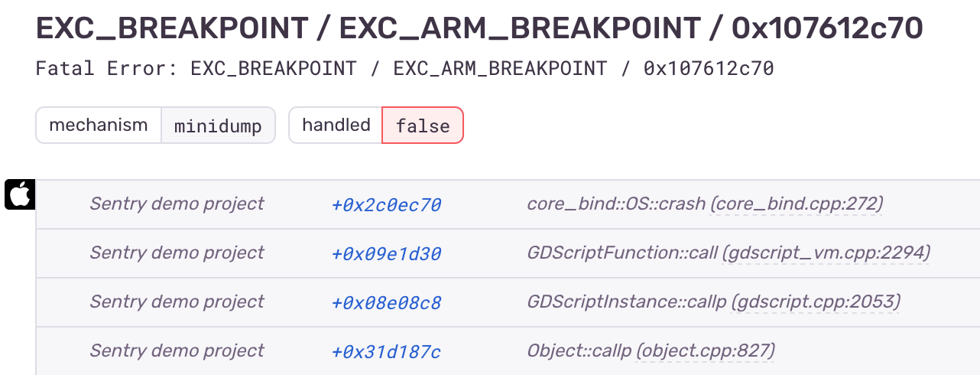Open address +0x09e1d30 link
This screenshot has width=980, height=375.
pyautogui.click(x=386, y=254)
